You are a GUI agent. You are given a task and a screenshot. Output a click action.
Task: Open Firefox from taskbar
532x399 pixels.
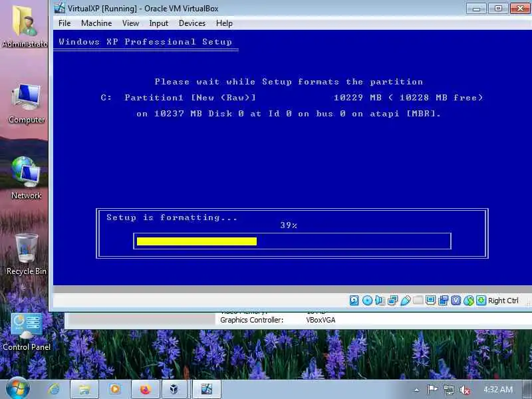[146, 389]
